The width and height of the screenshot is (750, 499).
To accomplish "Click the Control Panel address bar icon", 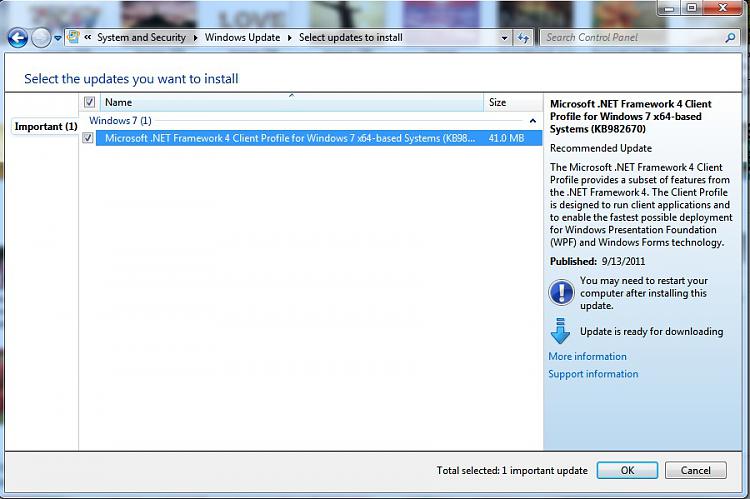I will tap(73, 37).
